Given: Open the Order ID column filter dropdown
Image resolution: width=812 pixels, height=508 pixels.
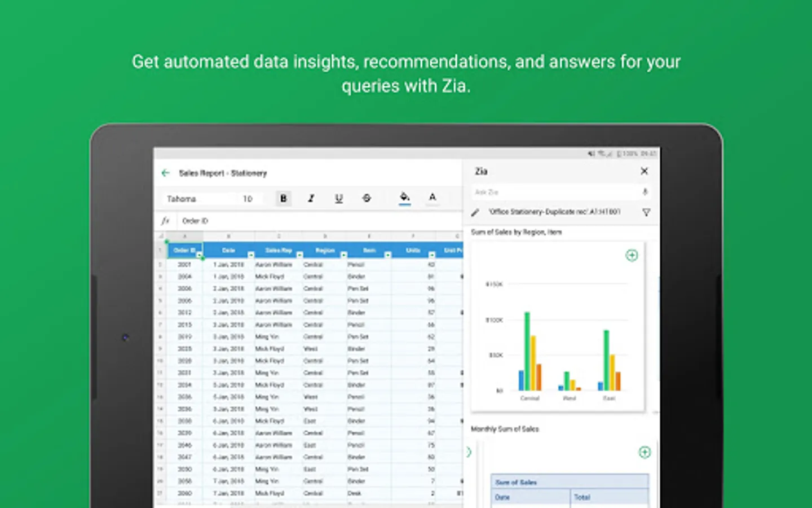Looking at the screenshot, I should click(x=199, y=255).
